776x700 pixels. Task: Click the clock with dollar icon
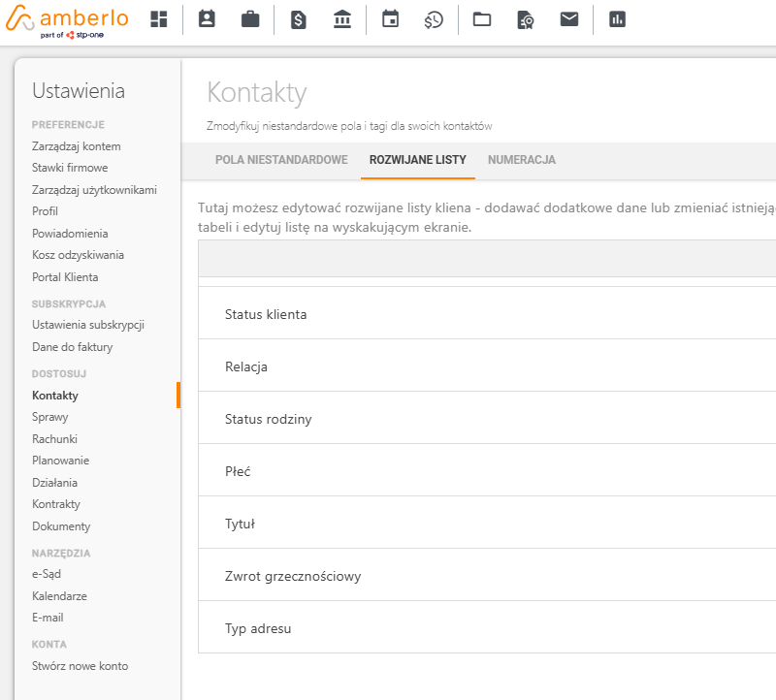(x=434, y=19)
